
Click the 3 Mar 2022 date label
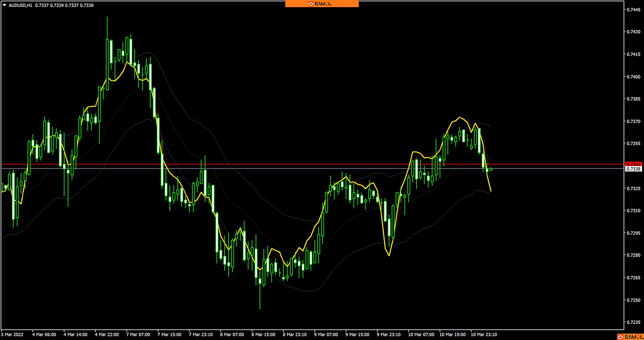coord(12,335)
